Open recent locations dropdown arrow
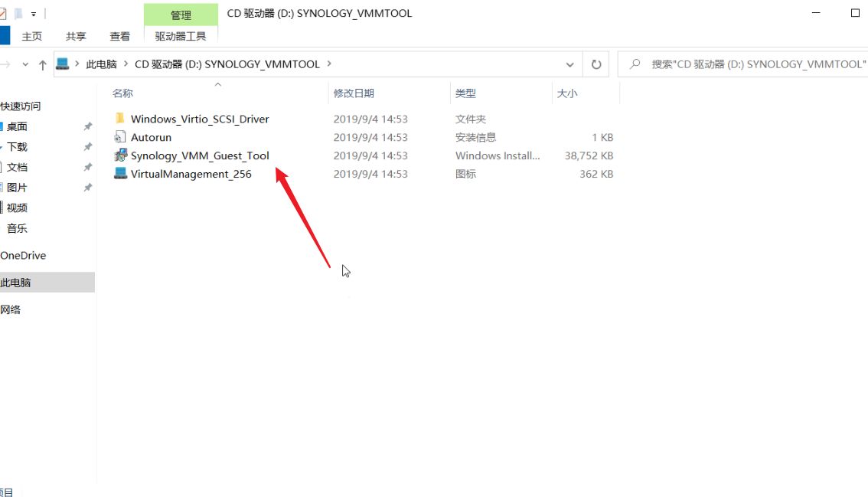The width and height of the screenshot is (868, 497). (x=25, y=65)
